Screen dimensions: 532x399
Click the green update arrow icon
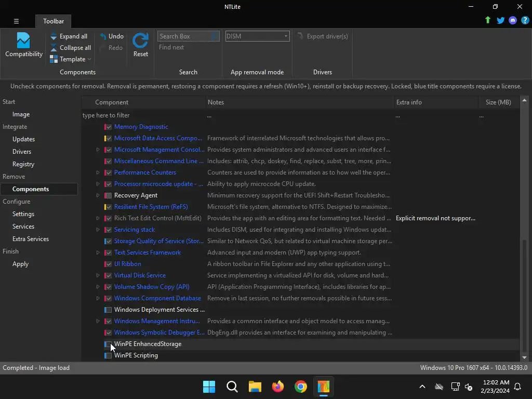click(487, 20)
